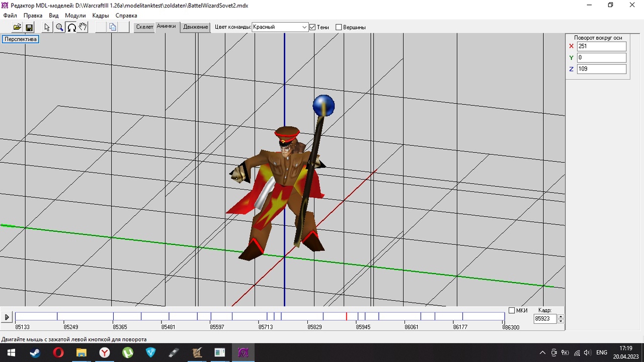Open the clock and date flyout
The image size is (644, 362).
[625, 352]
